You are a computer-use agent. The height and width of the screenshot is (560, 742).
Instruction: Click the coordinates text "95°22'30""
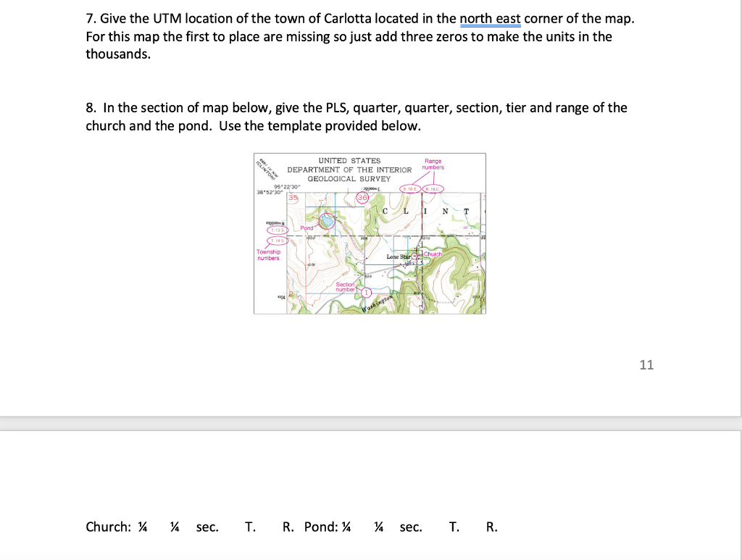point(287,188)
